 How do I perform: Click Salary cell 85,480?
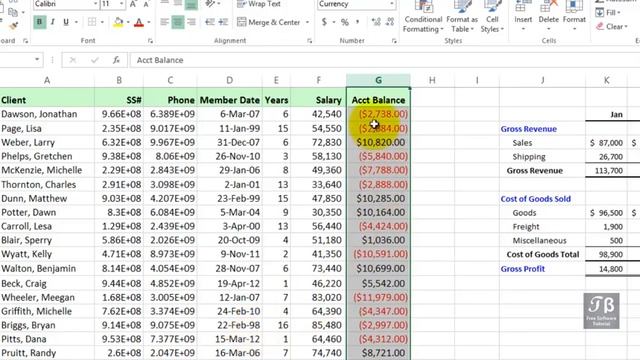point(318,325)
